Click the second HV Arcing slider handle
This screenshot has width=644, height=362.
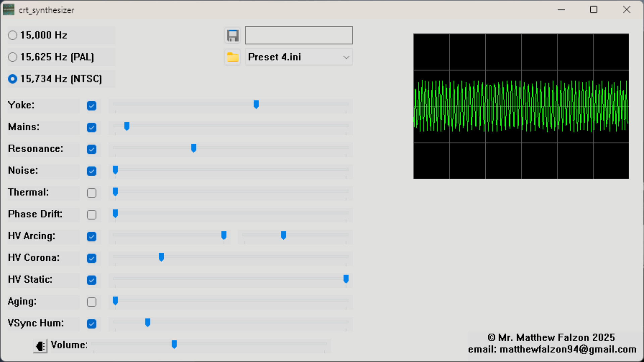(283, 235)
